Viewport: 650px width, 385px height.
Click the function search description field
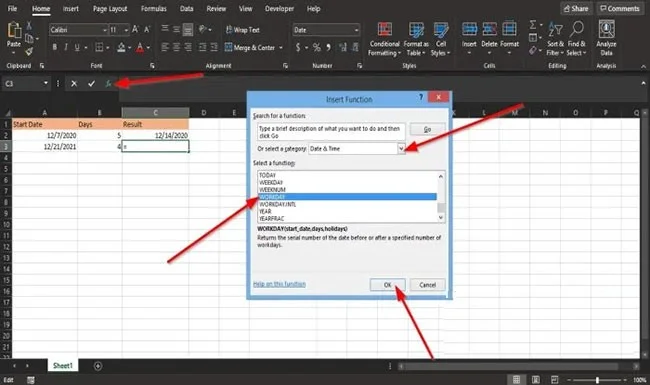pyautogui.click(x=331, y=132)
